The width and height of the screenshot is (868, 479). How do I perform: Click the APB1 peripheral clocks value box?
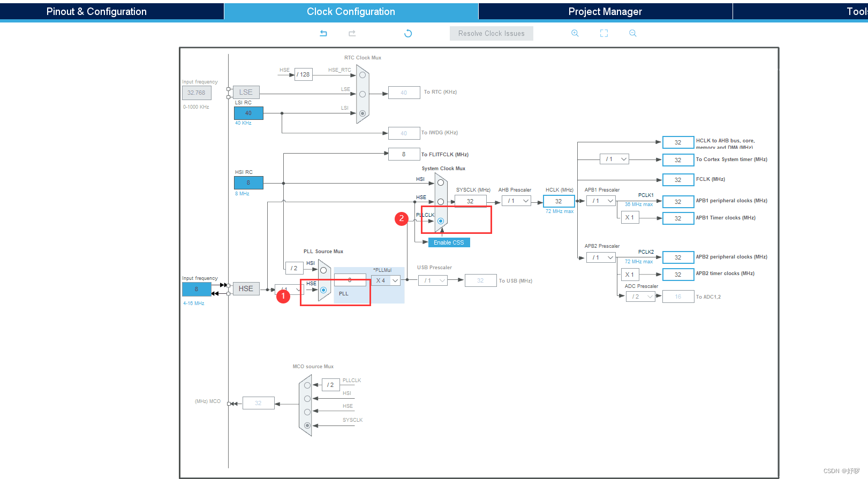point(678,202)
